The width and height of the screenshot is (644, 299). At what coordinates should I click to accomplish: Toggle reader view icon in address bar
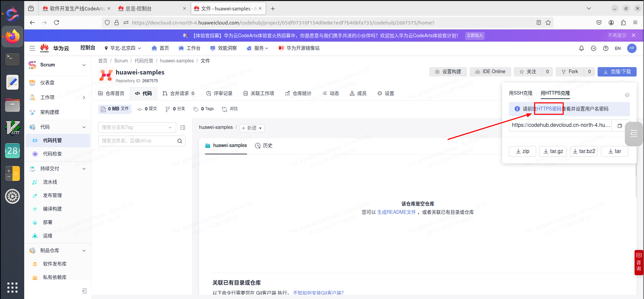pyautogui.click(x=539, y=22)
